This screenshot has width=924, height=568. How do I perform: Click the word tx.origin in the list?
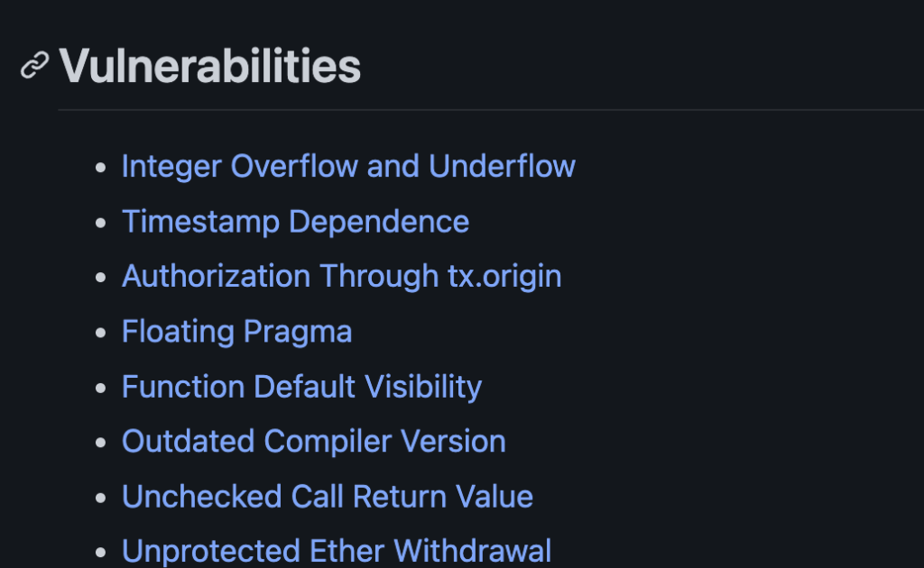pyautogui.click(x=504, y=276)
